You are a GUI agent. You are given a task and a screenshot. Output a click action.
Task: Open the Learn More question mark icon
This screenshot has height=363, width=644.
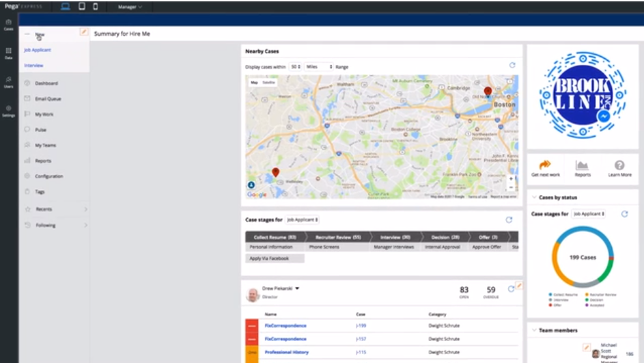click(x=619, y=165)
